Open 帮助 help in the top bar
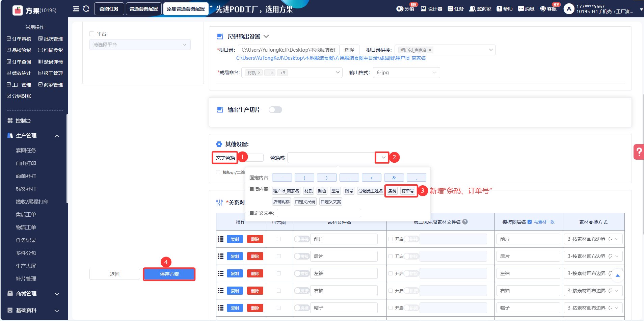 click(x=505, y=9)
